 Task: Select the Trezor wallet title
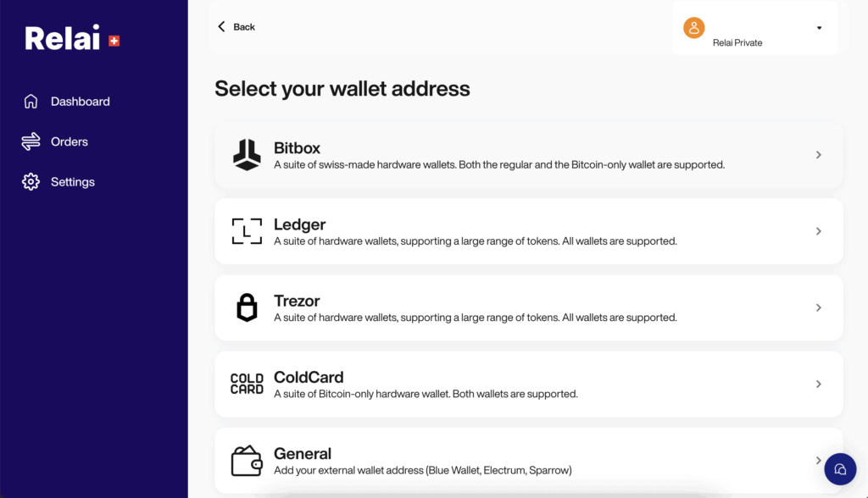point(297,301)
